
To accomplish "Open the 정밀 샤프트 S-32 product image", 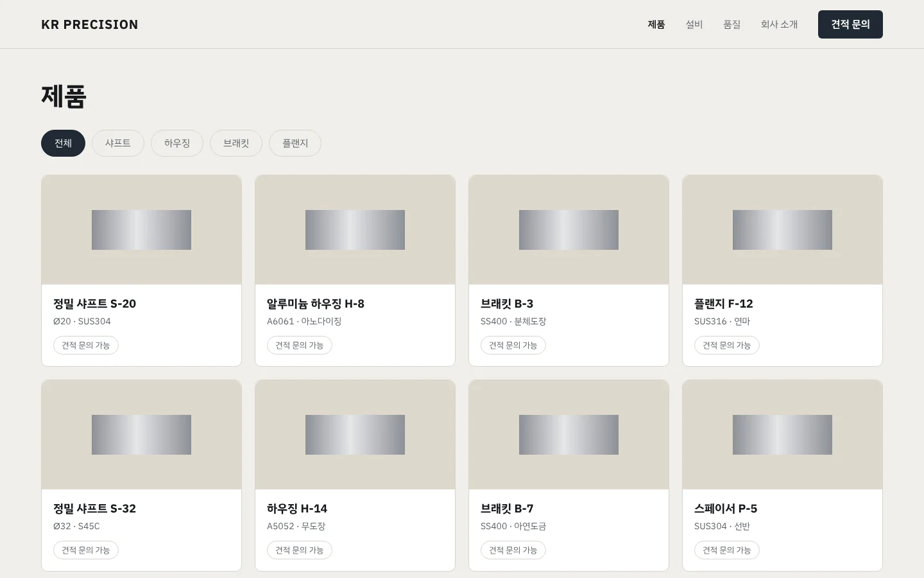I will (x=141, y=435).
